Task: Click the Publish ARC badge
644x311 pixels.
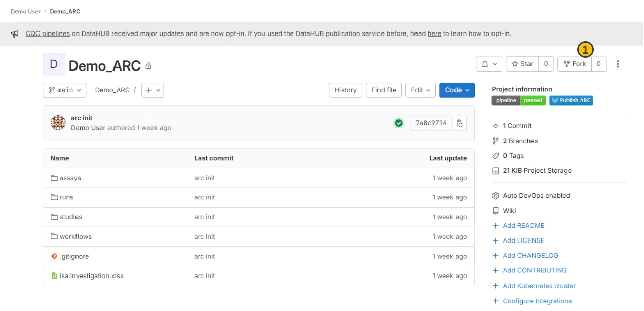Action: 571,100
